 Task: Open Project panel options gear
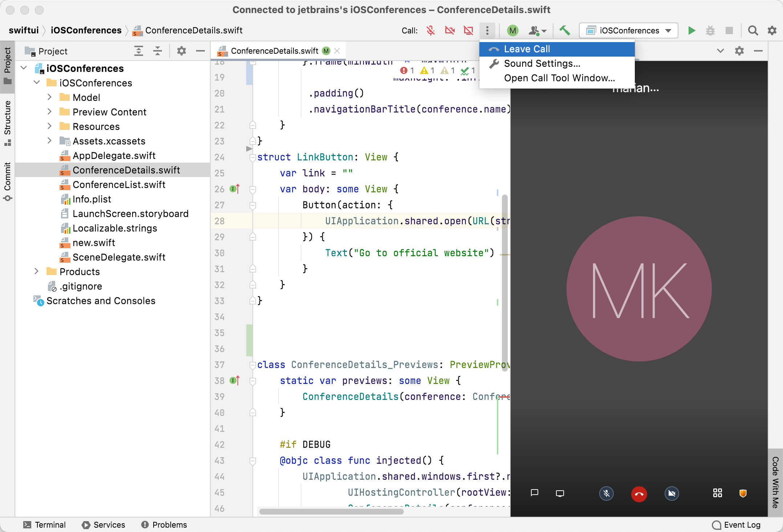pyautogui.click(x=182, y=51)
